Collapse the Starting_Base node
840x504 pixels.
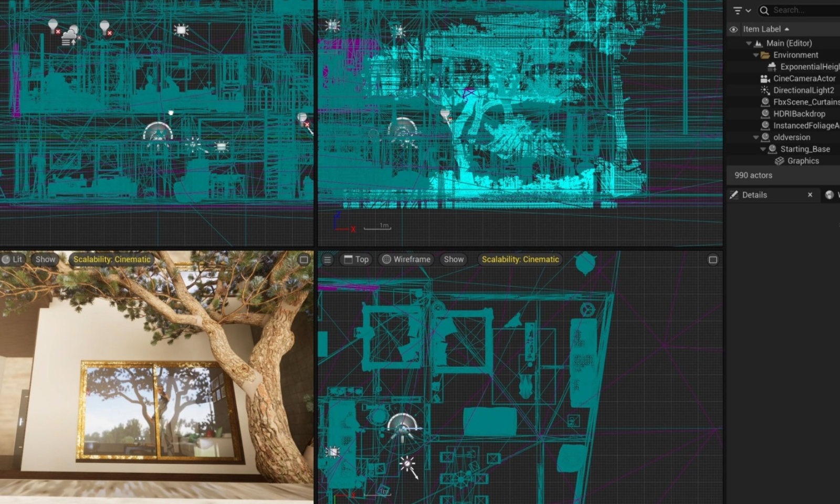coord(763,149)
